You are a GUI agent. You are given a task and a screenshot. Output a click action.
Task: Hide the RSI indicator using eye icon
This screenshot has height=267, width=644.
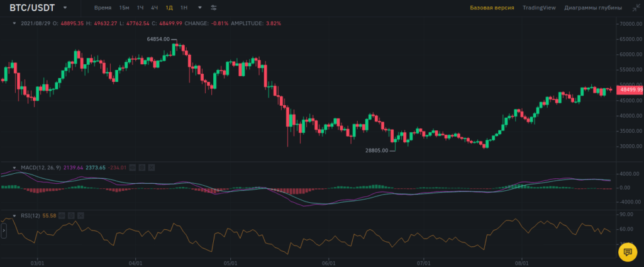pyautogui.click(x=62, y=215)
